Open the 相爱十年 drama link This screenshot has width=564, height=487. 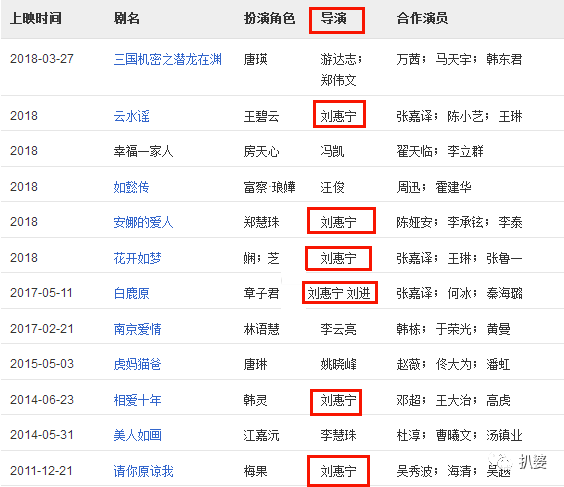(137, 400)
